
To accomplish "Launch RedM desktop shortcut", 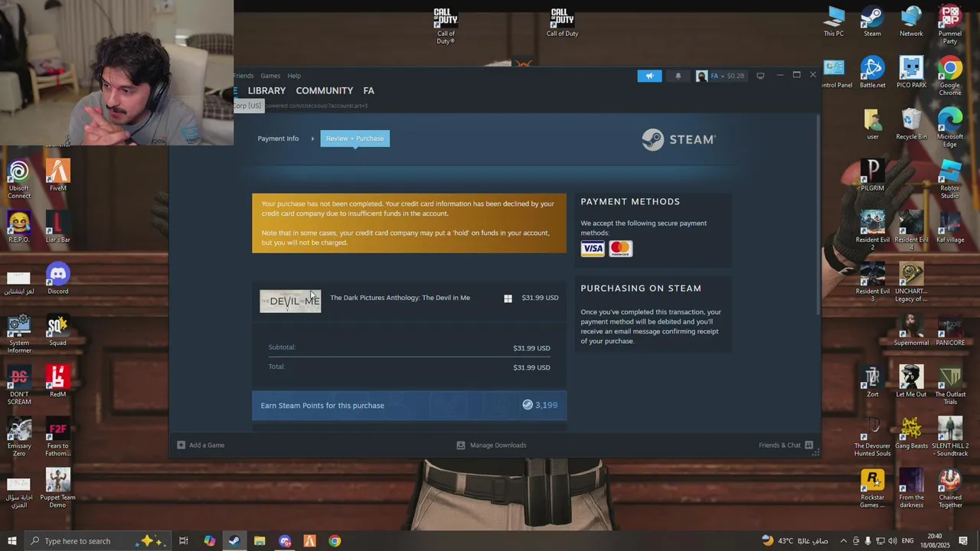I will pyautogui.click(x=57, y=382).
